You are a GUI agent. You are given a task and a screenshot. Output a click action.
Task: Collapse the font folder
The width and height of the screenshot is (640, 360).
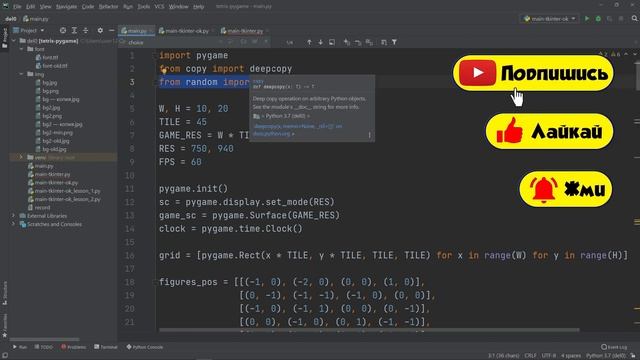coord(22,49)
